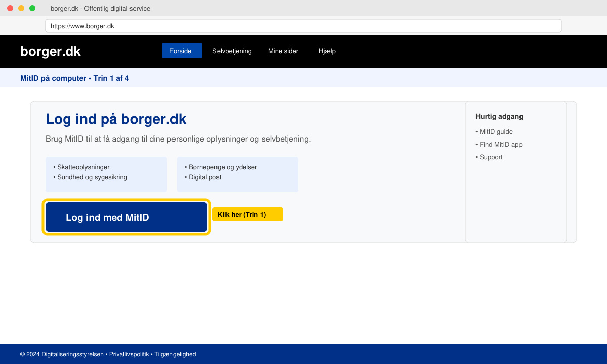607x364 pixels.
Task: Click the browser address bar
Action: 303,26
